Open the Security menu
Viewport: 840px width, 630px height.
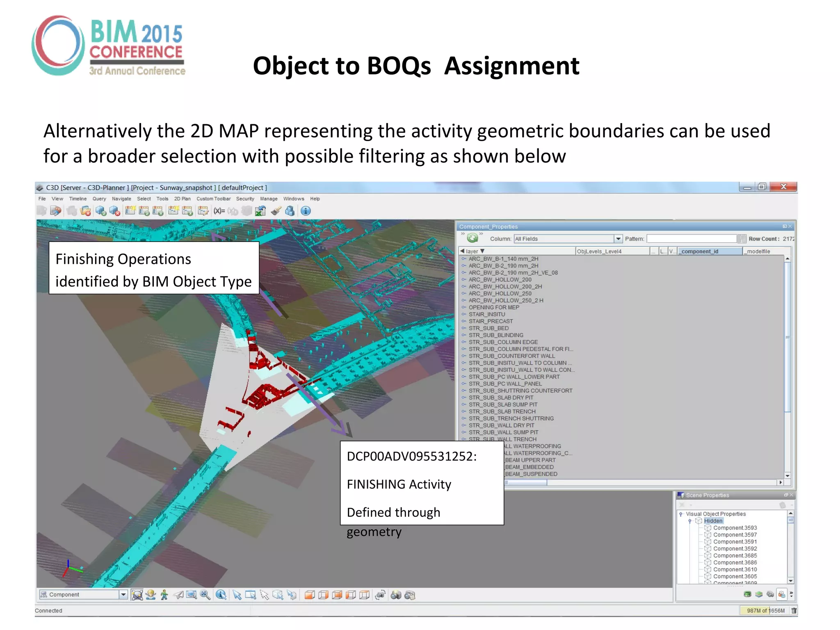pos(245,199)
